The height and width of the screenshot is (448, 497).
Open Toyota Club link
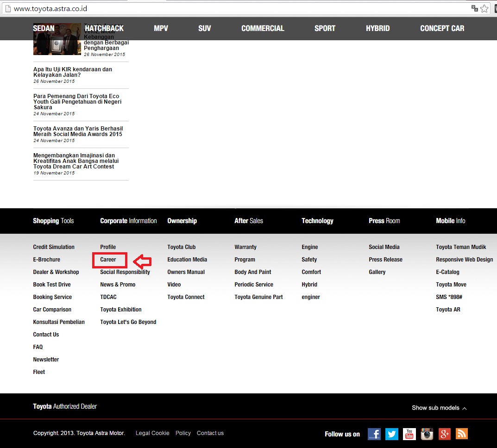182,247
